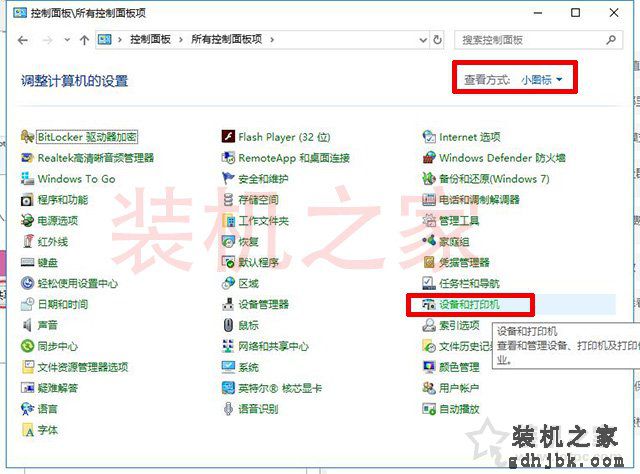Open the BitLocker drive encryption icon
Image resolution: width=640 pixels, height=474 pixels.
point(27,137)
